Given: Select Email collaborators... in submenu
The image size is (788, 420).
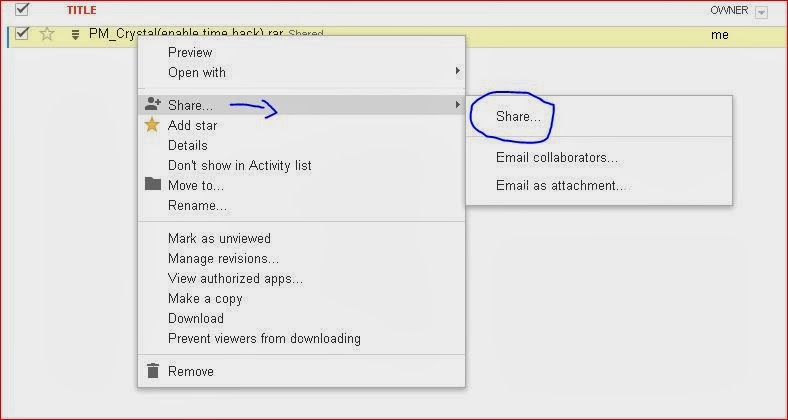Looking at the screenshot, I should [557, 158].
